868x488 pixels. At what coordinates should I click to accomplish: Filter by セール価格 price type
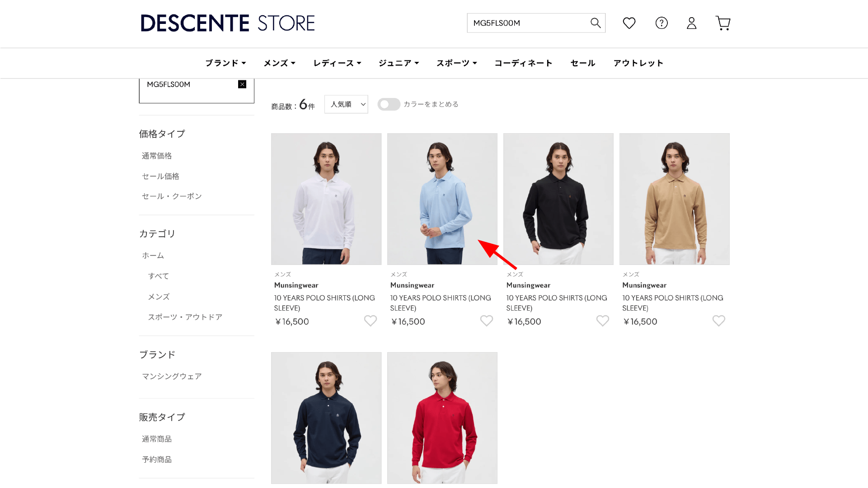tap(160, 176)
